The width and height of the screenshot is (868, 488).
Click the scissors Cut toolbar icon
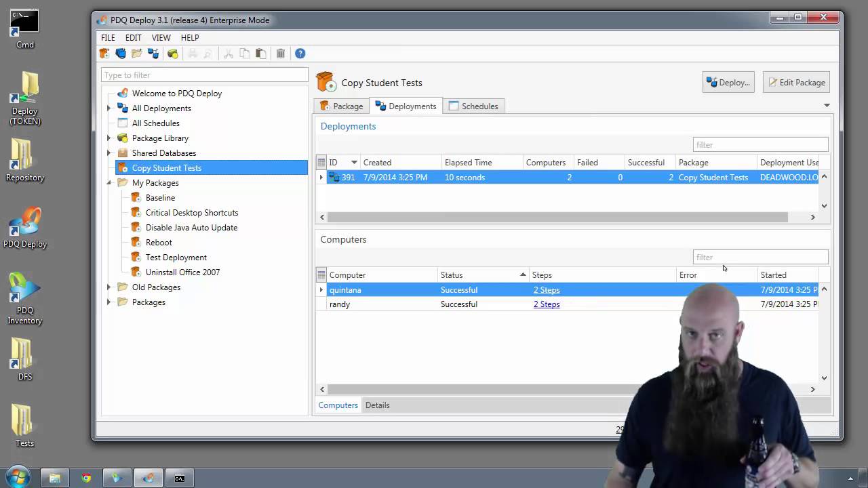point(228,54)
